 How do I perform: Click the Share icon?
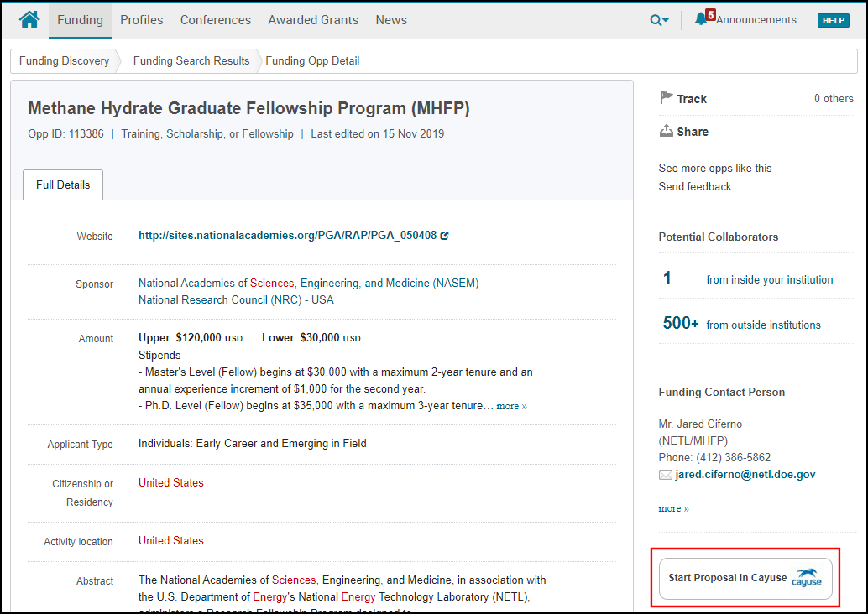666,131
